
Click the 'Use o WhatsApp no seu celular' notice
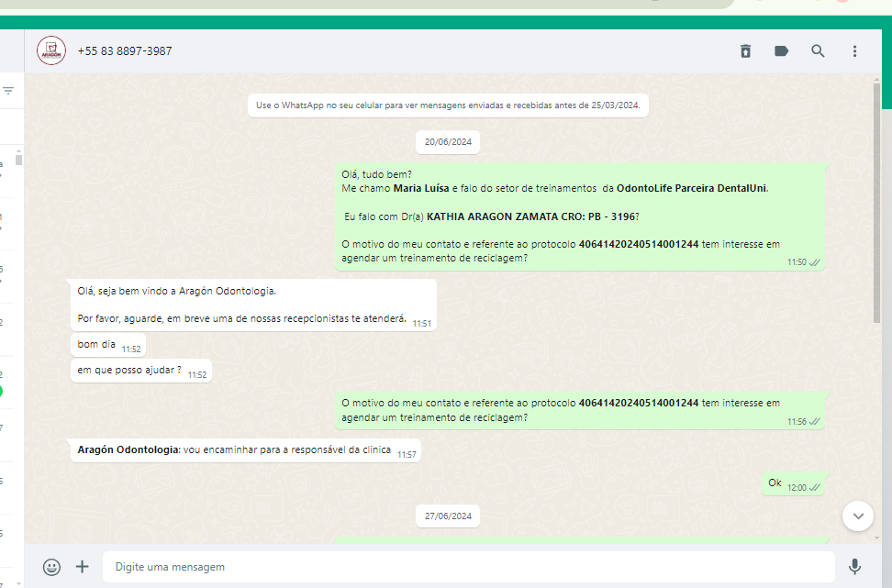(448, 105)
